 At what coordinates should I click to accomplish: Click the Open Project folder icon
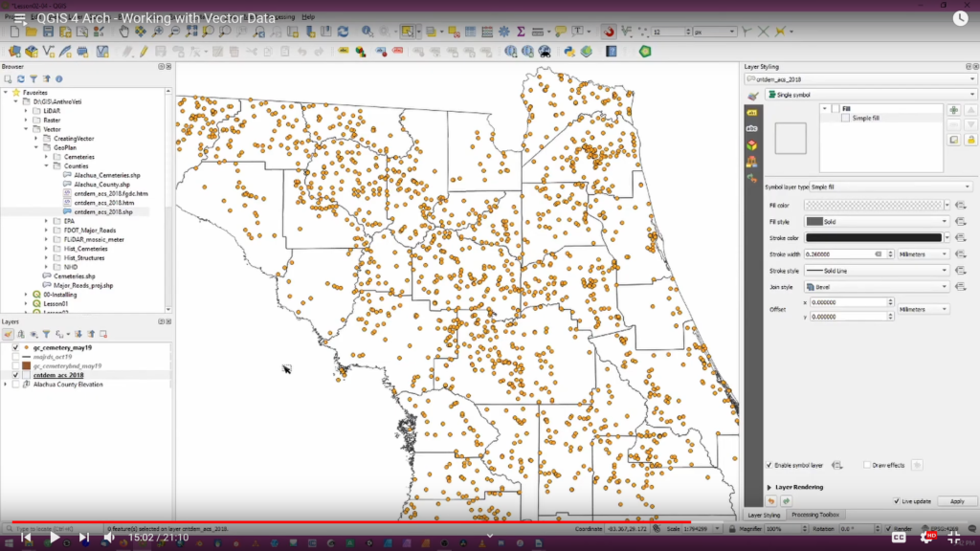31,32
